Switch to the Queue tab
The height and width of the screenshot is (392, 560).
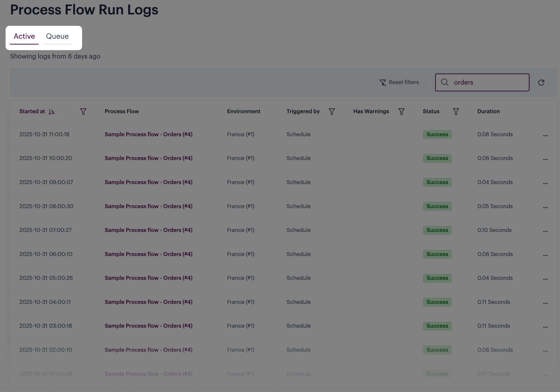(x=57, y=36)
